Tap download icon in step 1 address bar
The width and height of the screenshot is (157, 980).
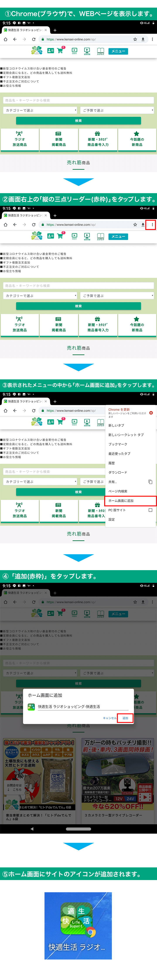point(143,39)
